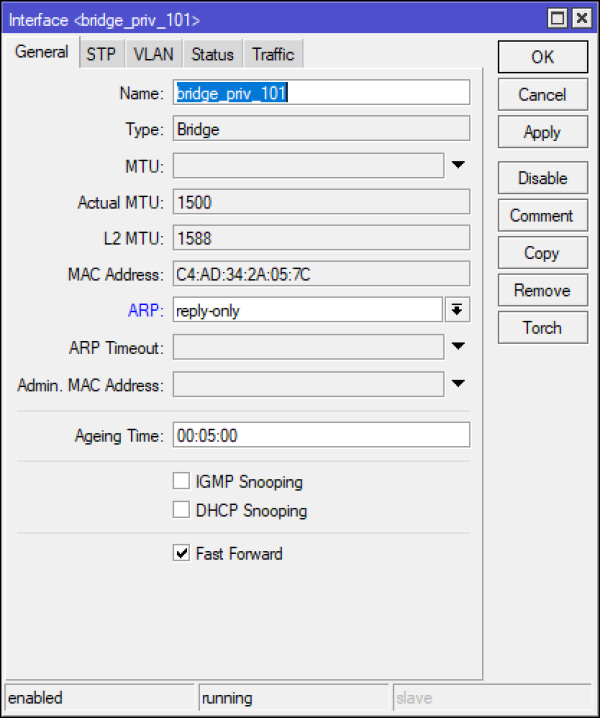Click the Apply button
Screen dimensions: 600x718
[542, 132]
